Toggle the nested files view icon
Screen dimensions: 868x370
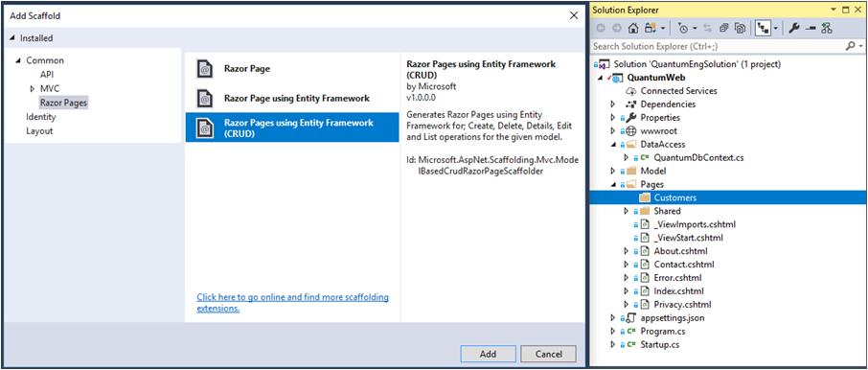(763, 28)
